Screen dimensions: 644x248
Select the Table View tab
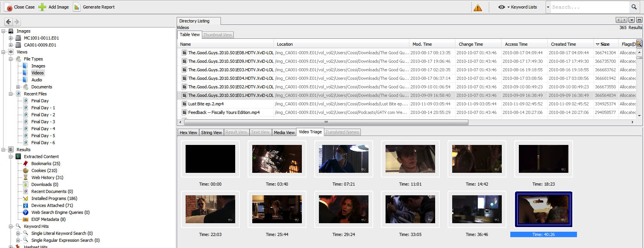pos(190,34)
